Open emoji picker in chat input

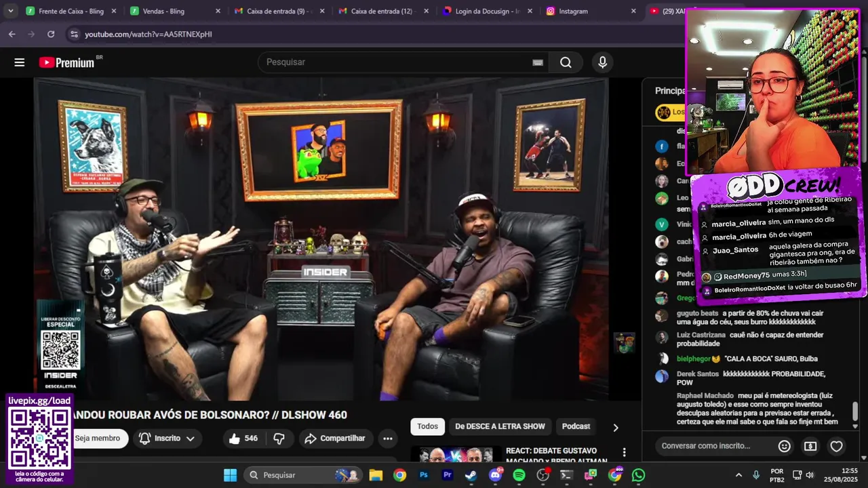[x=785, y=446]
